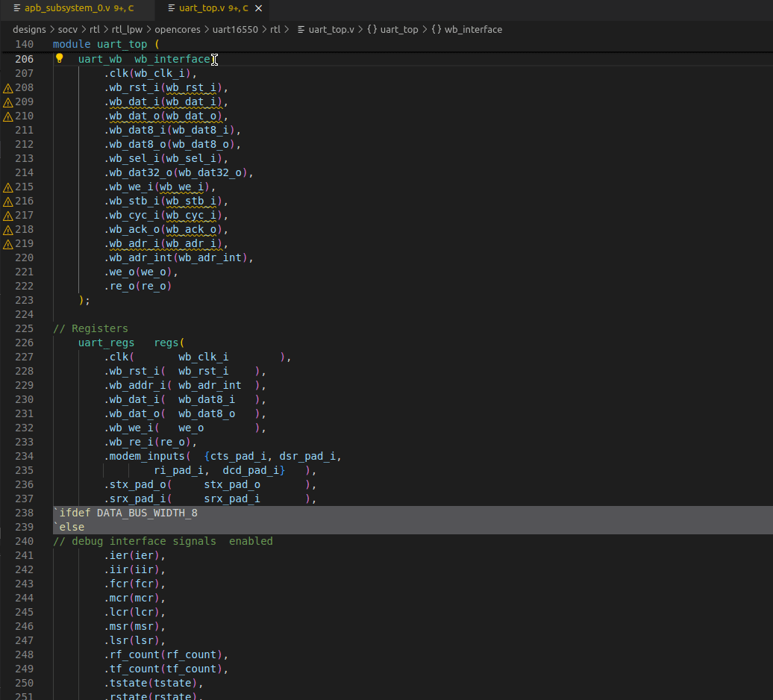Click the warning triangle beside line 208
This screenshot has height=700, width=773.
click(7, 87)
